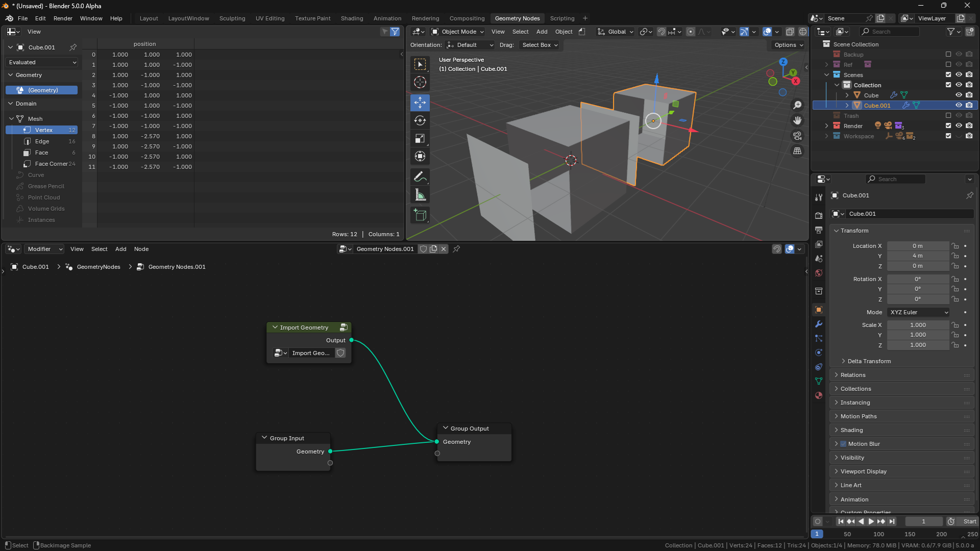Select the Scale tool in viewport toolbar
The height and width of the screenshot is (551, 980).
(420, 138)
